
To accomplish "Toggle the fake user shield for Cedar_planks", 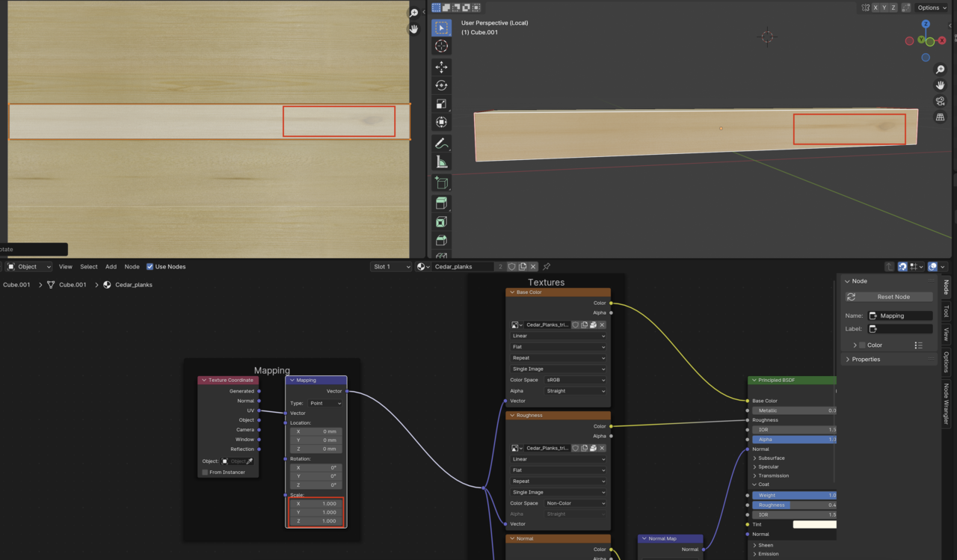I will point(512,266).
